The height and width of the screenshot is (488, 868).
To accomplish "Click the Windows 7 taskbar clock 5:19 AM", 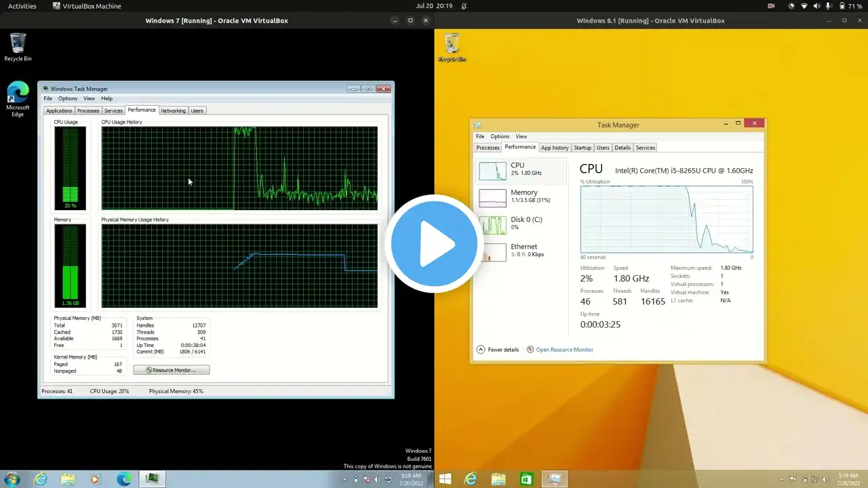I will [411, 480].
